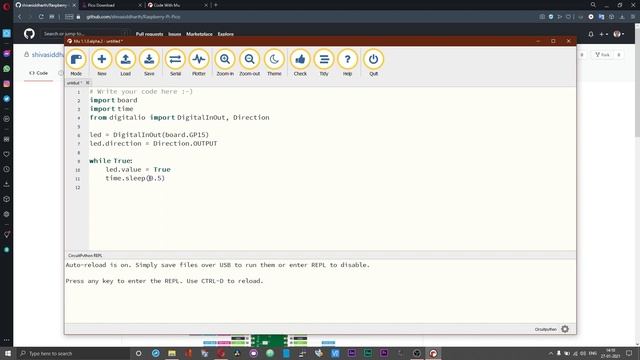Open Pull requests on GitHub
640x360 pixels.
149,34
